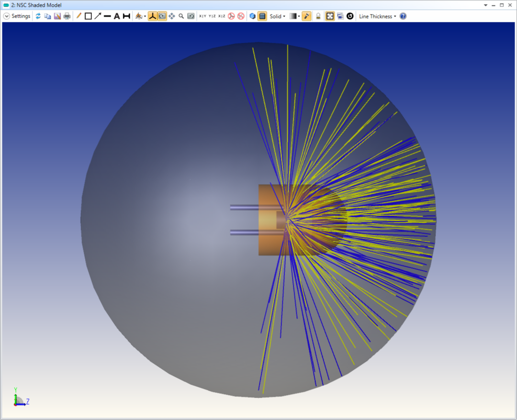Activate the zoom magnifier tool
The image size is (517, 420).
181,16
